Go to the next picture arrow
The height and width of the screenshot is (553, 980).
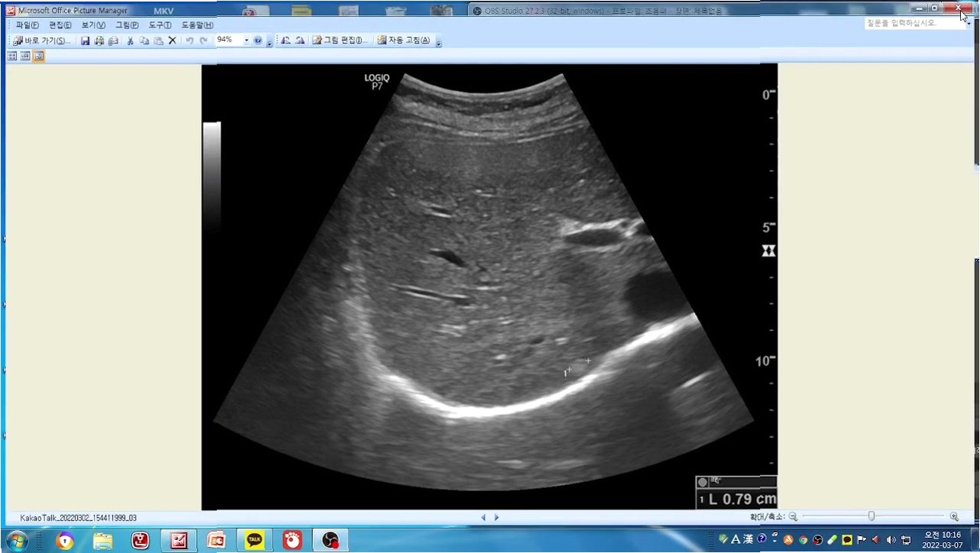(496, 517)
